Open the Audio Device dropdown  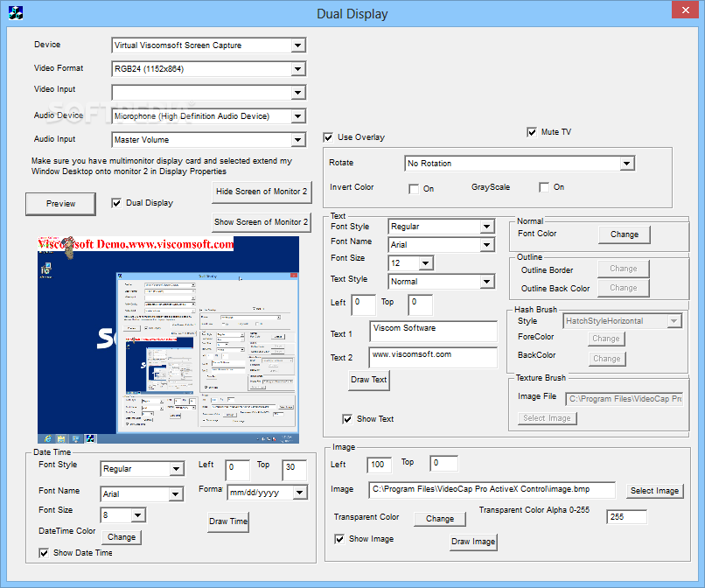coord(297,116)
